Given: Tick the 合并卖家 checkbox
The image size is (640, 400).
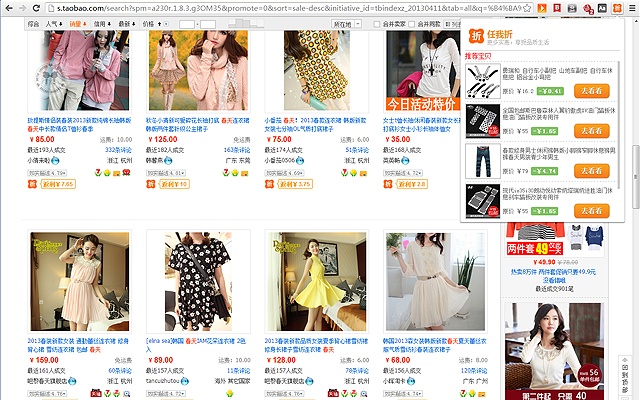Looking at the screenshot, I should (x=377, y=24).
